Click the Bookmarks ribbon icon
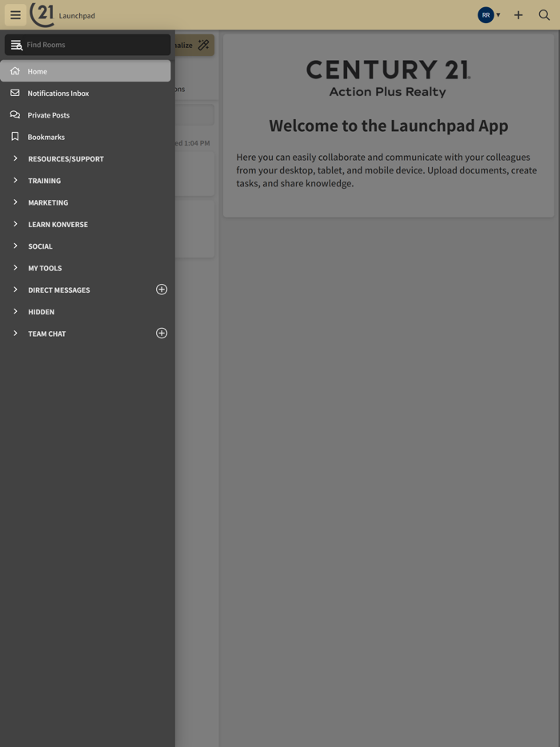The height and width of the screenshot is (747, 560). click(15, 137)
